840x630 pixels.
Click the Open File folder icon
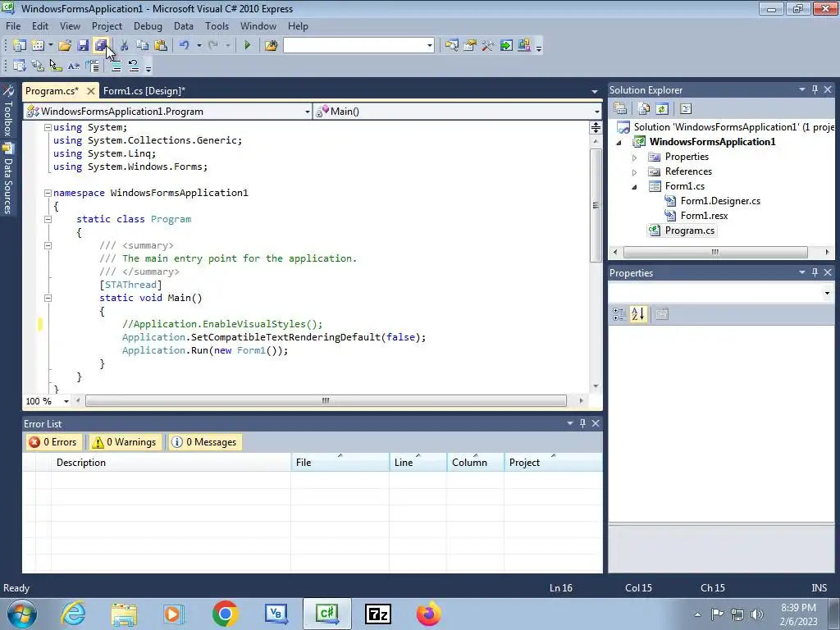pyautogui.click(x=65, y=46)
